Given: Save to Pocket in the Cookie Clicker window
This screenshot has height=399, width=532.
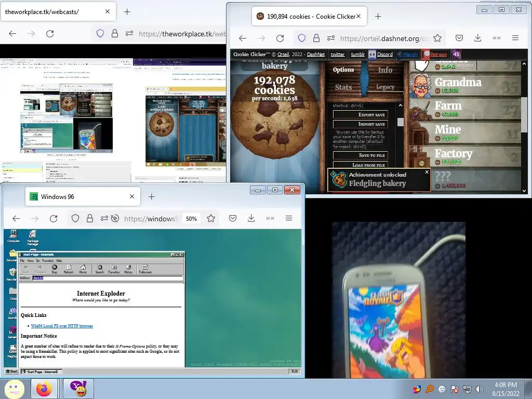Looking at the screenshot, I should click(459, 38).
